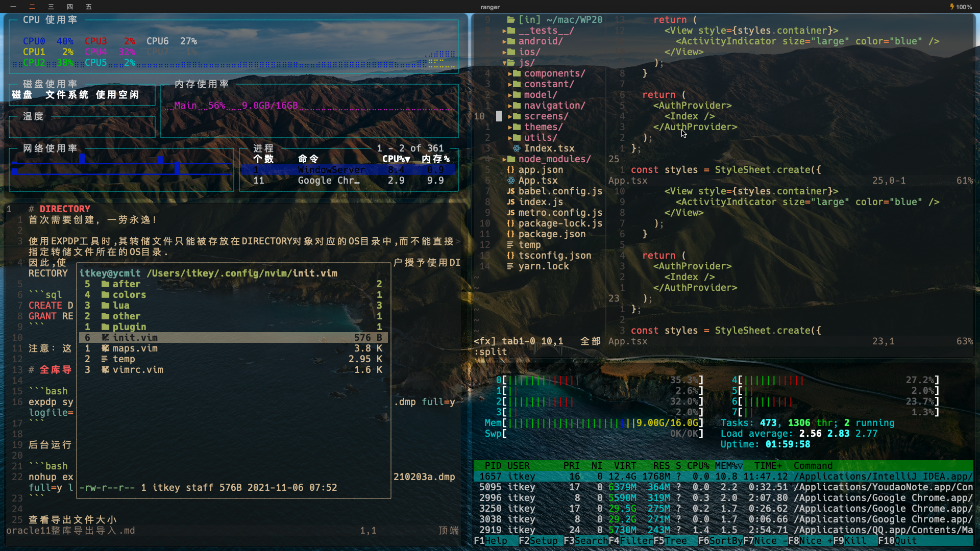Click the battery charging icon in top bar
Screen dimensions: 980x551
coord(952,7)
